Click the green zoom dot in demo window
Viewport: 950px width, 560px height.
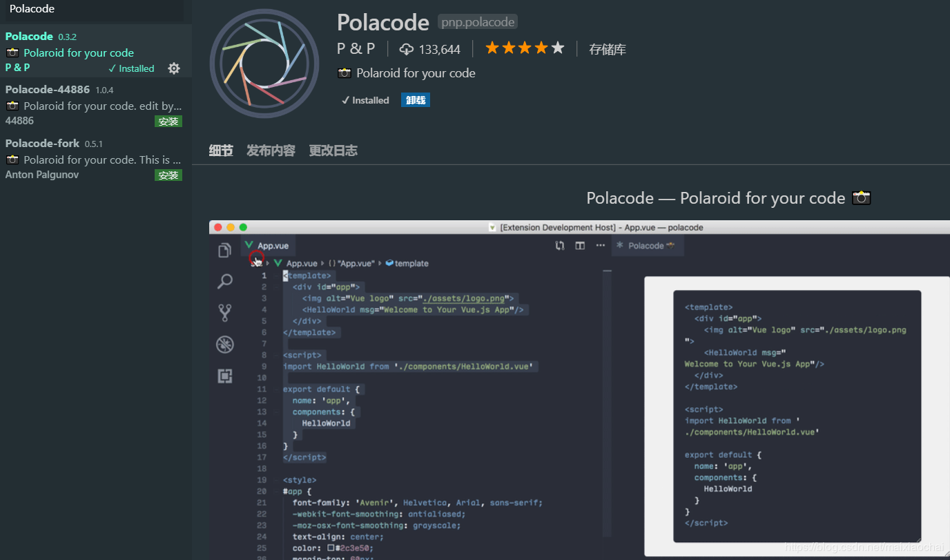click(243, 227)
